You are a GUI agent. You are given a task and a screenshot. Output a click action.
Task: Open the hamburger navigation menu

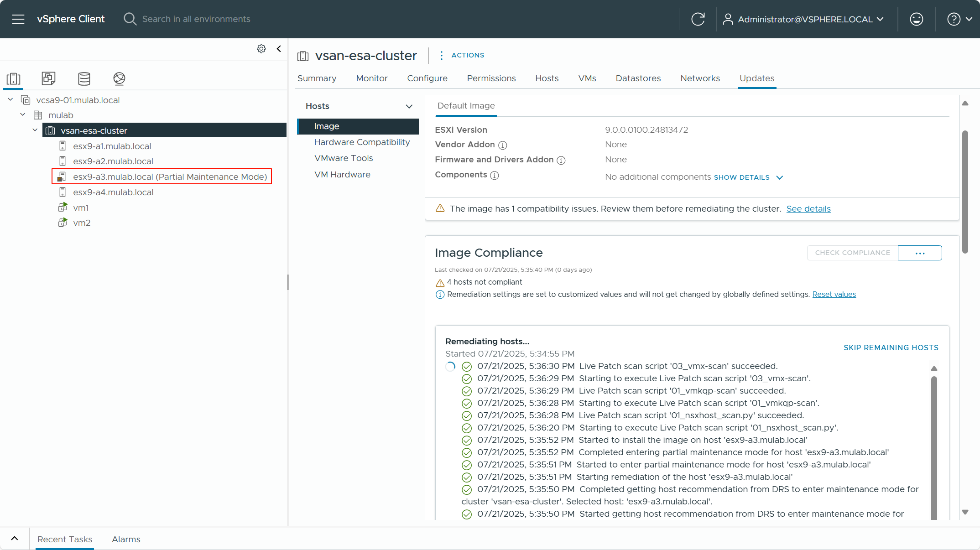[x=18, y=19]
